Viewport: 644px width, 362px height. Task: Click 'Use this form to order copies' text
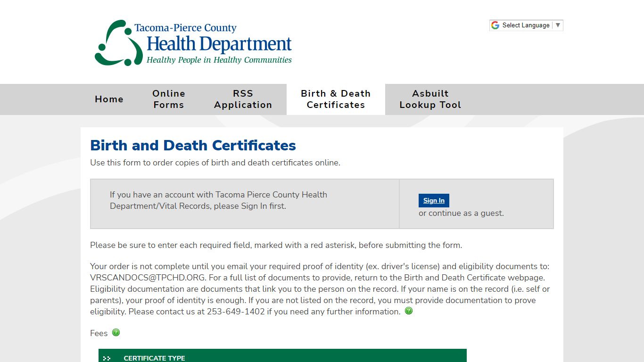[x=215, y=163]
